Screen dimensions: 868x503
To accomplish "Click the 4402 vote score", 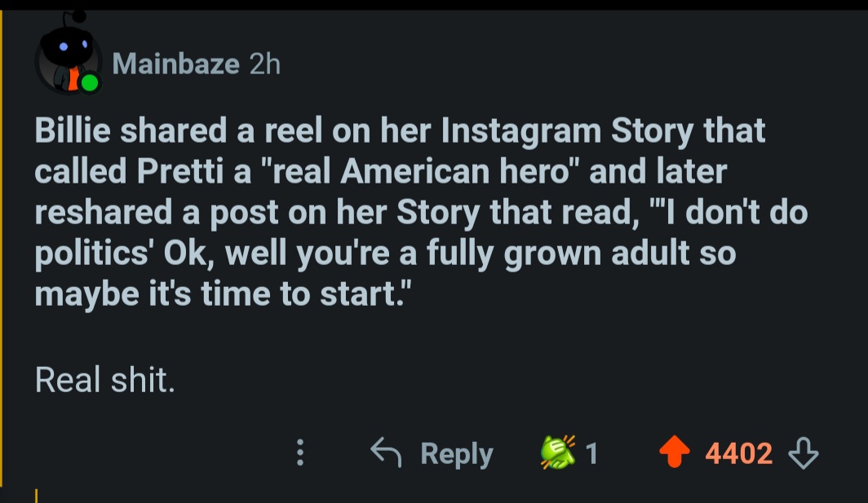I will pyautogui.click(x=739, y=454).
